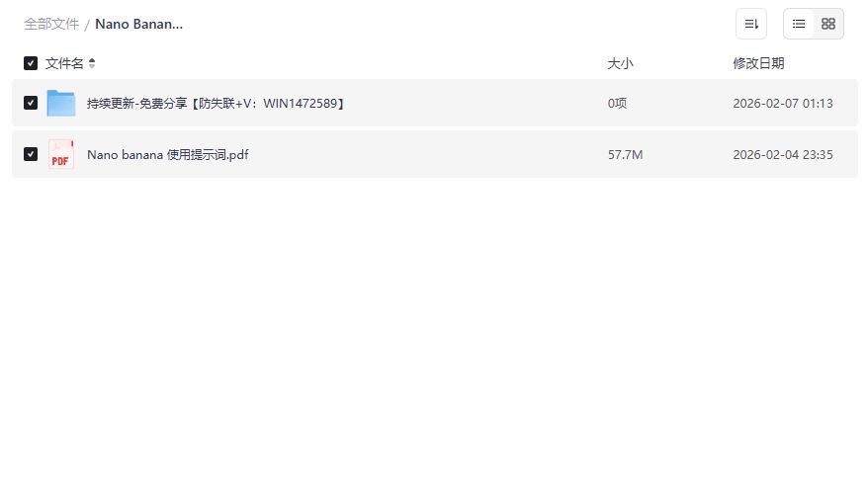This screenshot has height=489, width=868.
Task: Open the sort order options icon
Action: click(x=750, y=24)
